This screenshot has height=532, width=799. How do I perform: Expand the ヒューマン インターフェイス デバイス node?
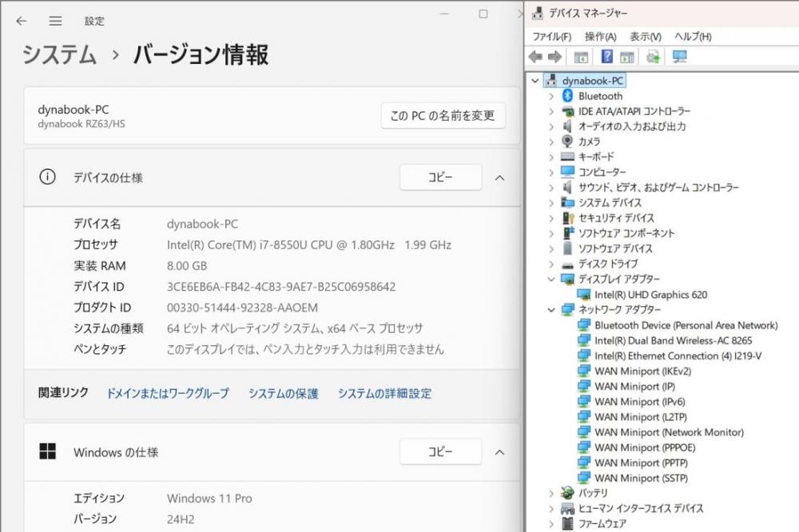tap(551, 508)
